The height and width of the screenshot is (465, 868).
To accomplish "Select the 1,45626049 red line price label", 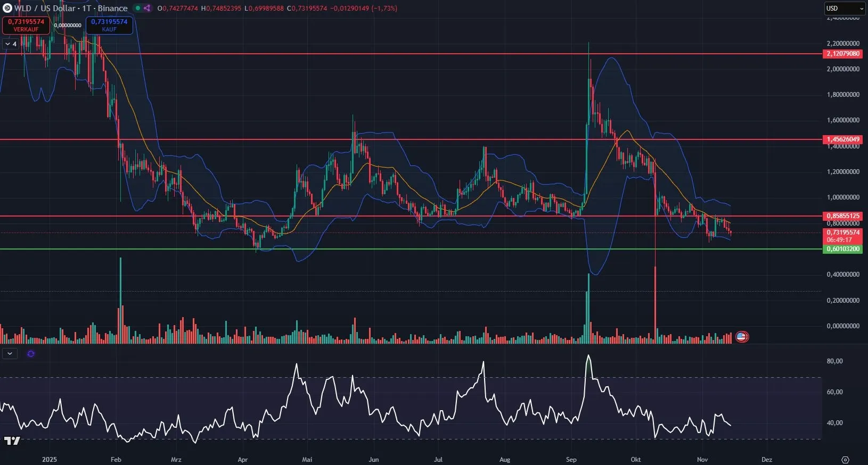I will [x=842, y=139].
